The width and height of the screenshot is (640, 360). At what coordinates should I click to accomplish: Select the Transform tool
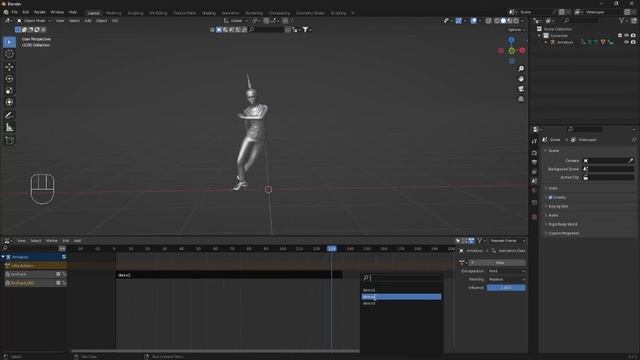(x=9, y=102)
